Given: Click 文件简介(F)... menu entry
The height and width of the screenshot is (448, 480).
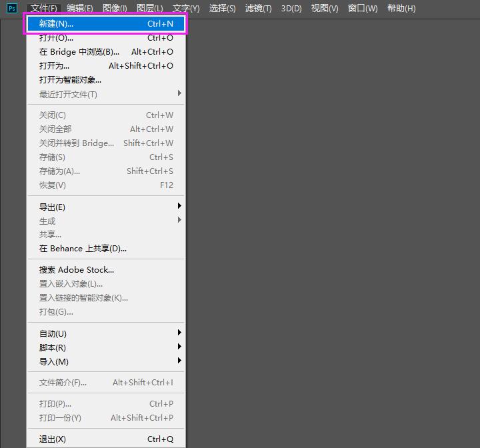Looking at the screenshot, I should point(106,383).
